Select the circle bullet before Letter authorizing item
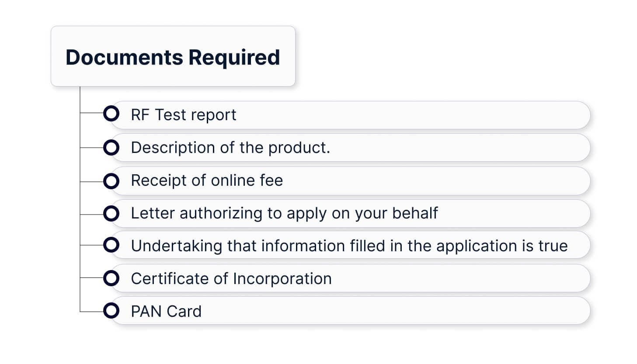This screenshot has height=364, width=637. [111, 214]
